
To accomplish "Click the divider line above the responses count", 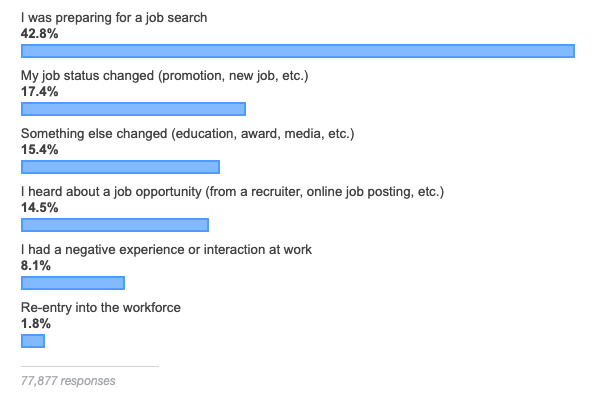I will tap(90, 367).
